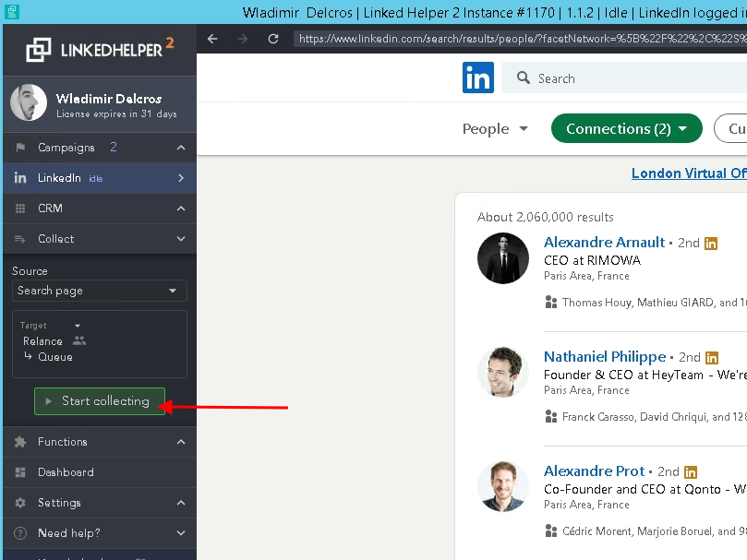
Task: Click premium badge next to Nathaniel Philippe
Action: pos(712,358)
